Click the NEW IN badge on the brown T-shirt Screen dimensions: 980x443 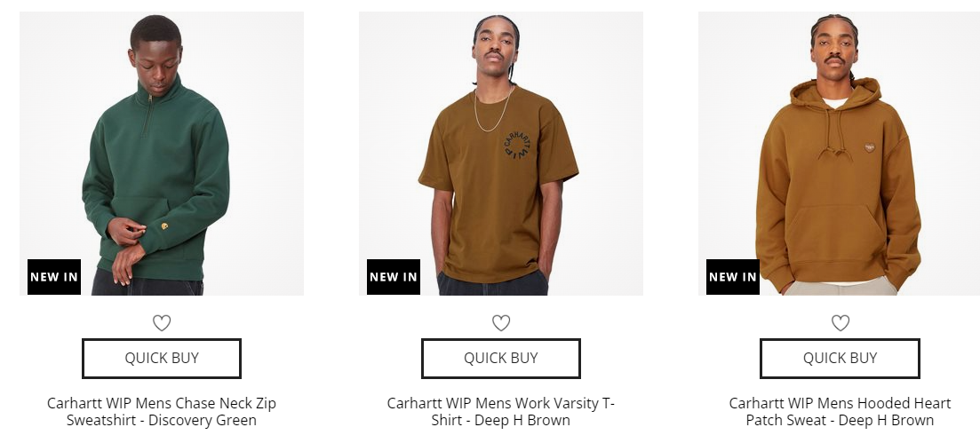point(393,277)
